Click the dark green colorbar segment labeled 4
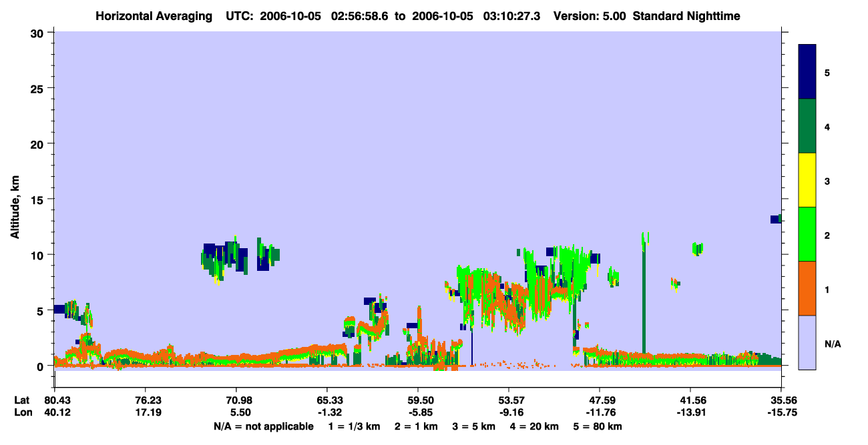Viewport: 868px width, 445px height. coord(807,126)
